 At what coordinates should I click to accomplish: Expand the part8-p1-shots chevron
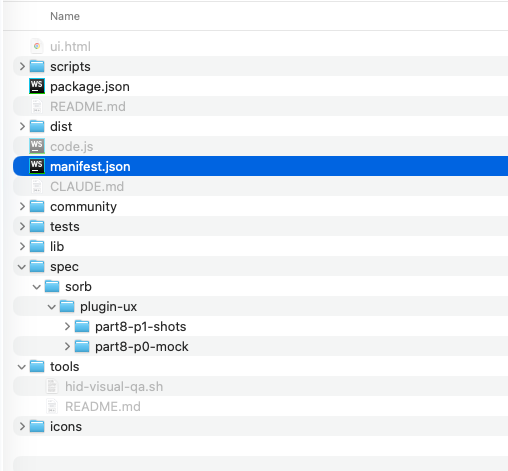pos(67,326)
